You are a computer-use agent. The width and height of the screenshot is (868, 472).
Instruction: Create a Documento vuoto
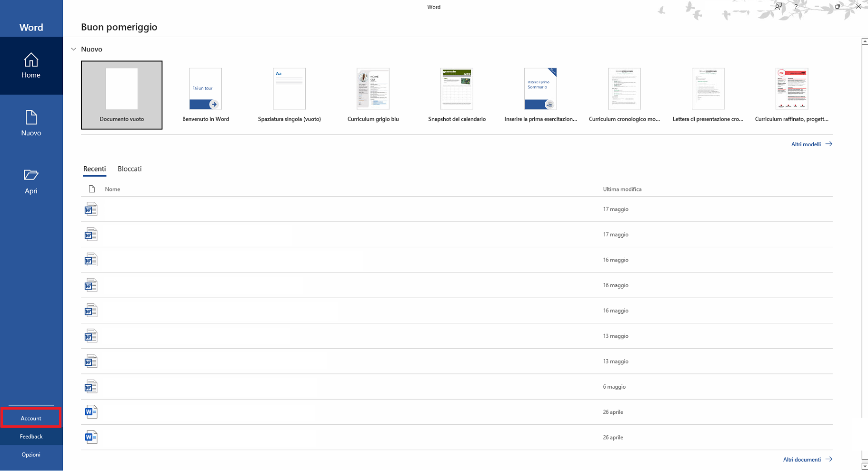tap(122, 95)
